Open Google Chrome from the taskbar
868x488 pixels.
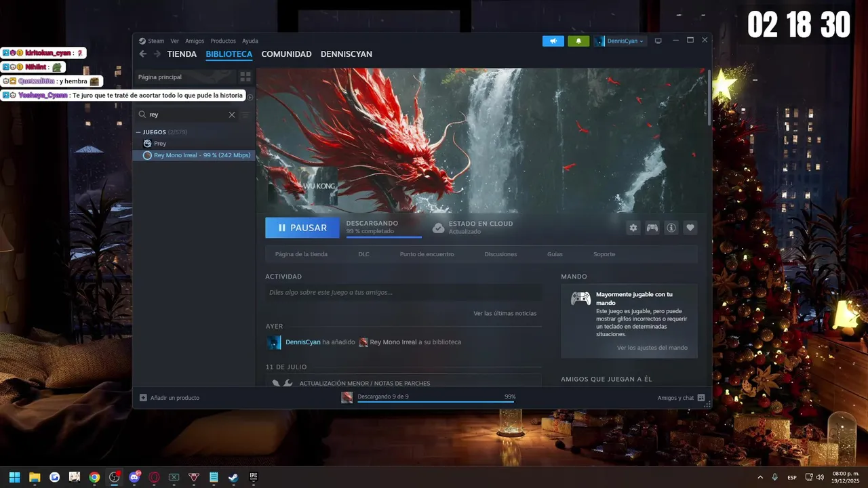point(94,477)
